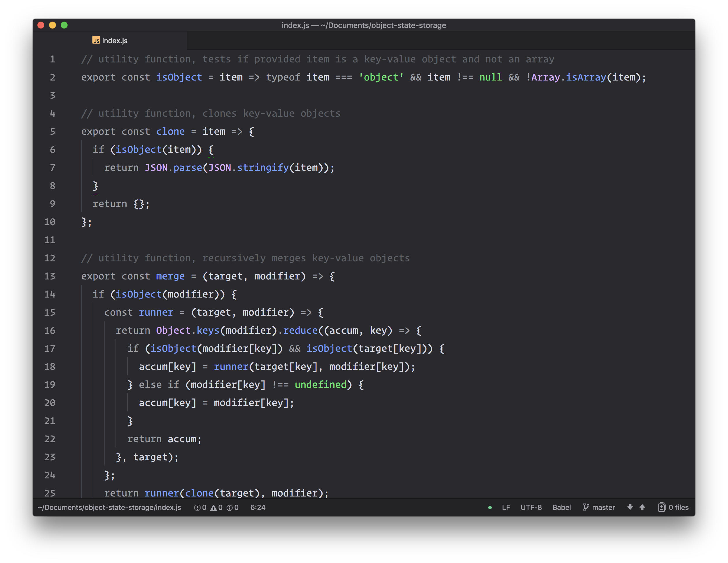Click the 'object' string literal on line 2
The width and height of the screenshot is (728, 563).
pyautogui.click(x=381, y=77)
